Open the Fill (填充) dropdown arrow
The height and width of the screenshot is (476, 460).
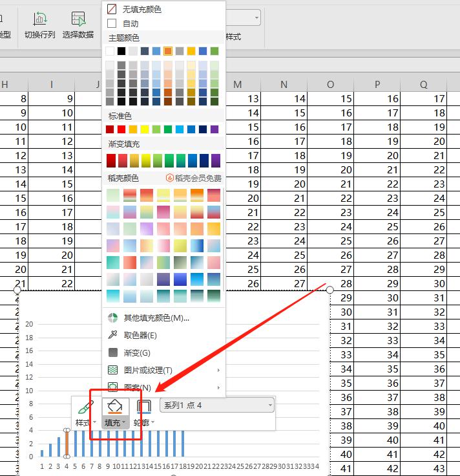coord(123,423)
